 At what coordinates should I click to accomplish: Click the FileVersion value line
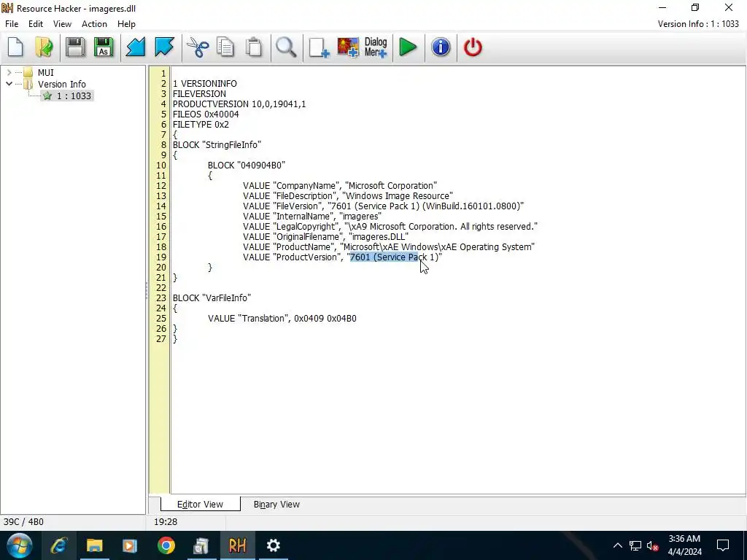tap(383, 206)
